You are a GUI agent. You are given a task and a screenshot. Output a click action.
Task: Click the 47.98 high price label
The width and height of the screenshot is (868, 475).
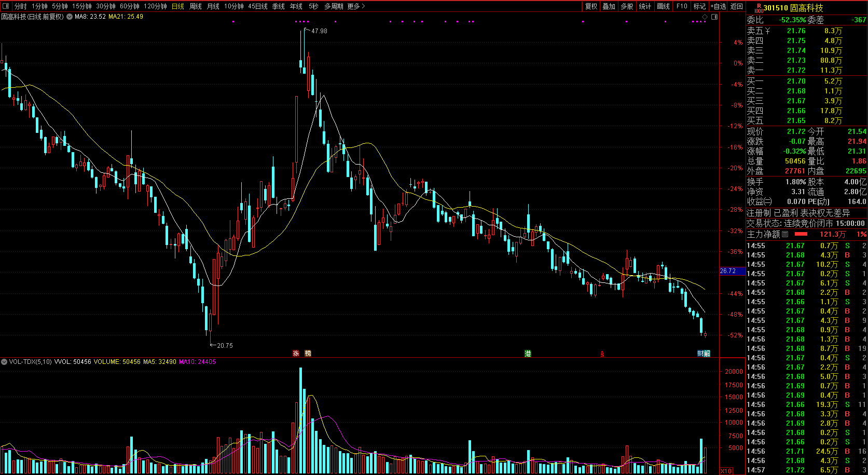319,31
